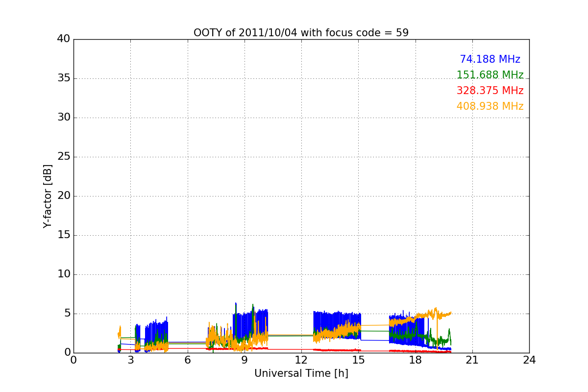Click the "Universal Time [h]" axis label
This screenshot has height=392, width=588.
[x=301, y=373]
